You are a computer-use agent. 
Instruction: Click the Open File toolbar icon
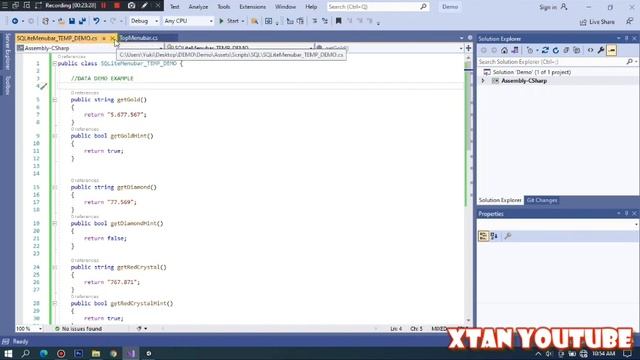click(x=61, y=21)
